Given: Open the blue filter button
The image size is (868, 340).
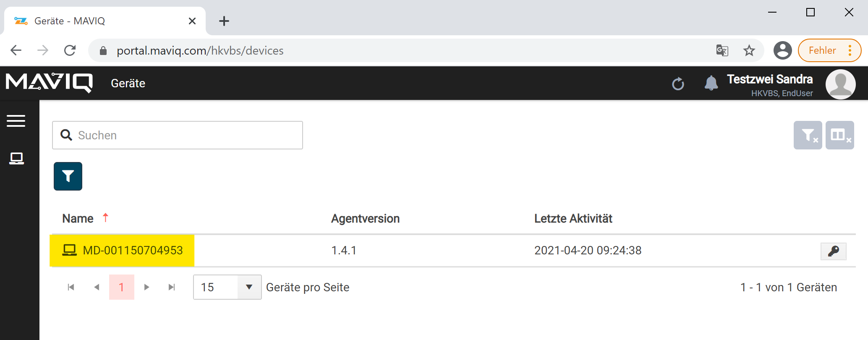Looking at the screenshot, I should 68,176.
